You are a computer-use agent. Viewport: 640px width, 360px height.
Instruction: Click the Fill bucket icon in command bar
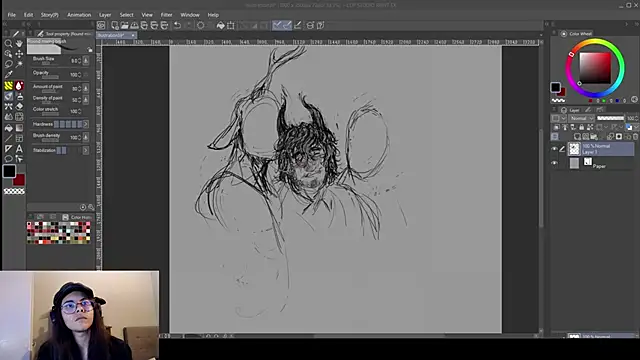click(x=220, y=25)
